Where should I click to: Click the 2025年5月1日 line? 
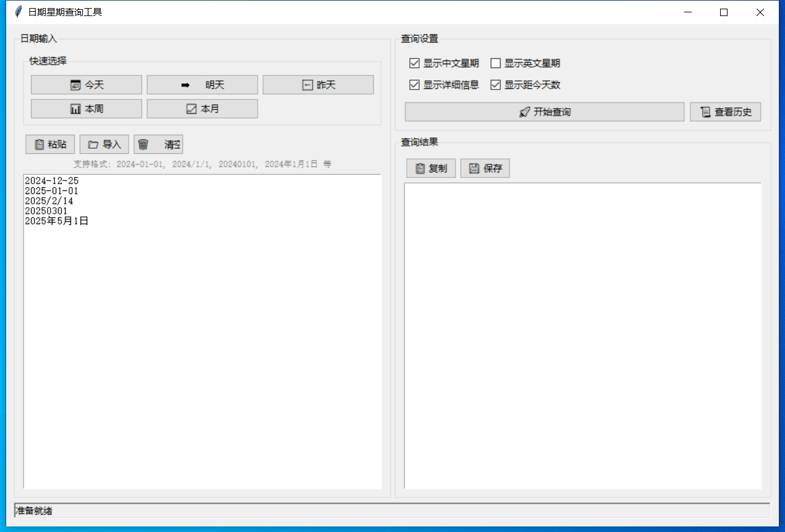pos(57,221)
